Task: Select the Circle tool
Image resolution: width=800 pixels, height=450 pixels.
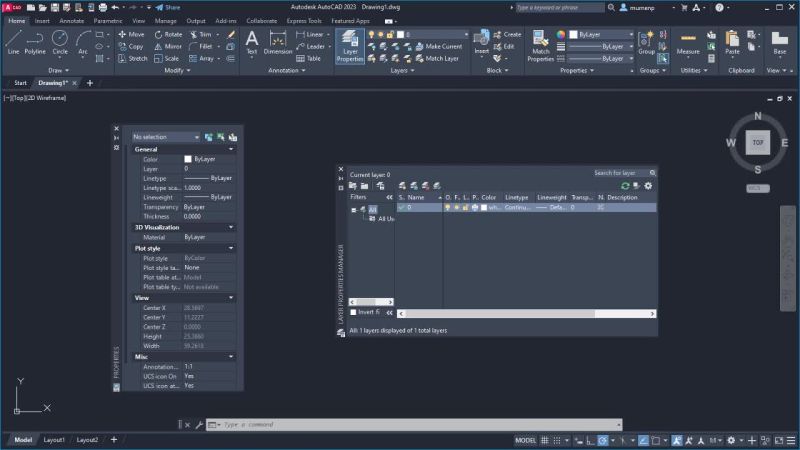Action: (x=60, y=42)
